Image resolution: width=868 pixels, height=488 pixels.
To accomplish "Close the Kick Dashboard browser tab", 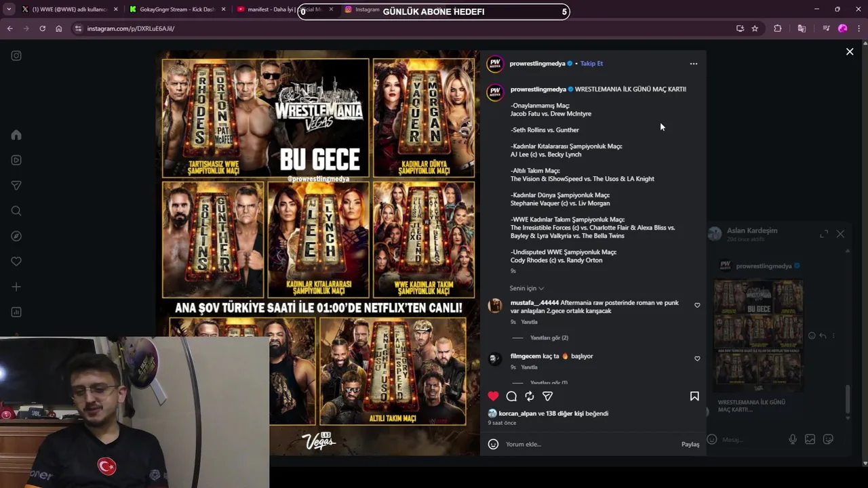I will tap(223, 9).
